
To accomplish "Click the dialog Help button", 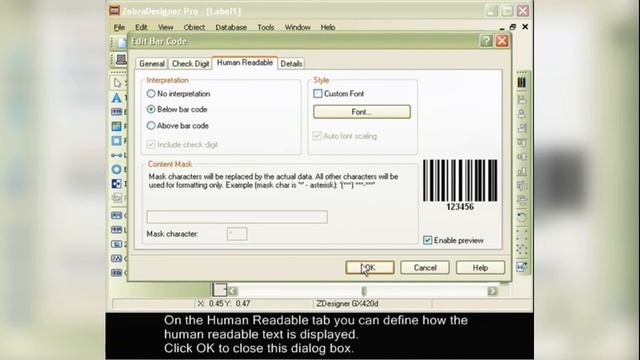I will tap(480, 268).
